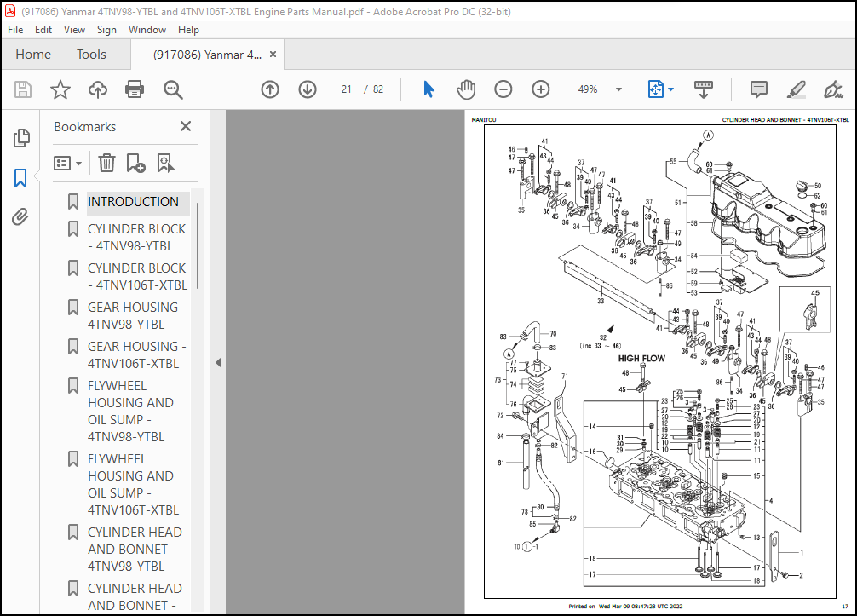Open bookmark GEAR HOUSING - 4TNV98-YTBL

click(136, 315)
